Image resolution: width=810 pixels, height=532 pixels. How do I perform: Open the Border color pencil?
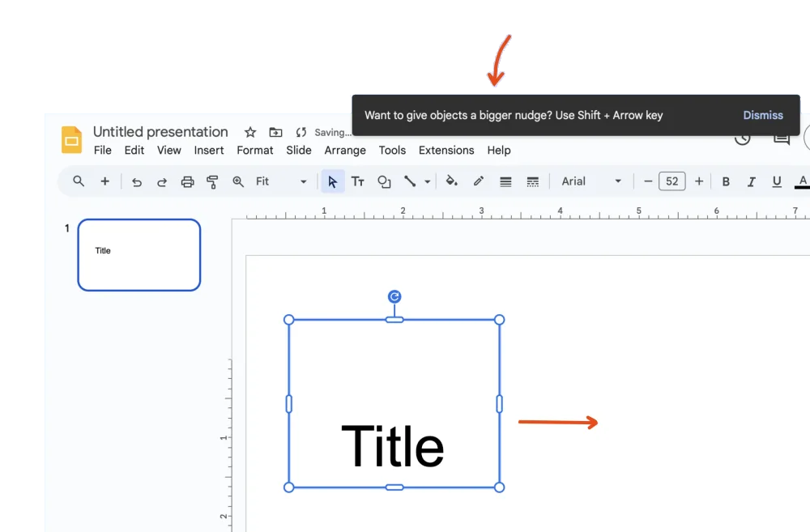tap(479, 181)
